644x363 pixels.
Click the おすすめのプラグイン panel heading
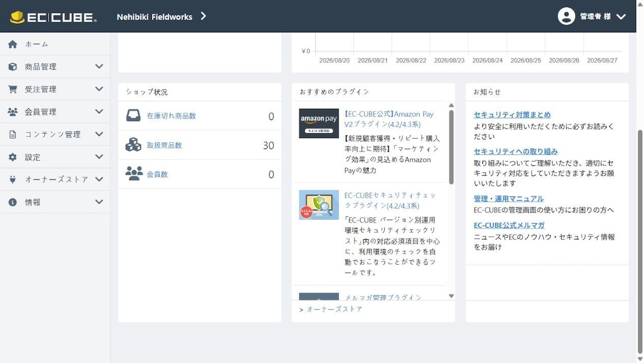(x=335, y=92)
